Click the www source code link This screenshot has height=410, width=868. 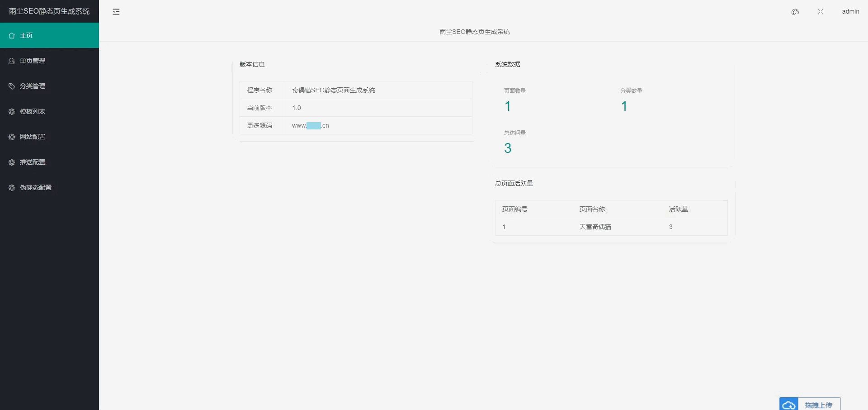point(311,125)
